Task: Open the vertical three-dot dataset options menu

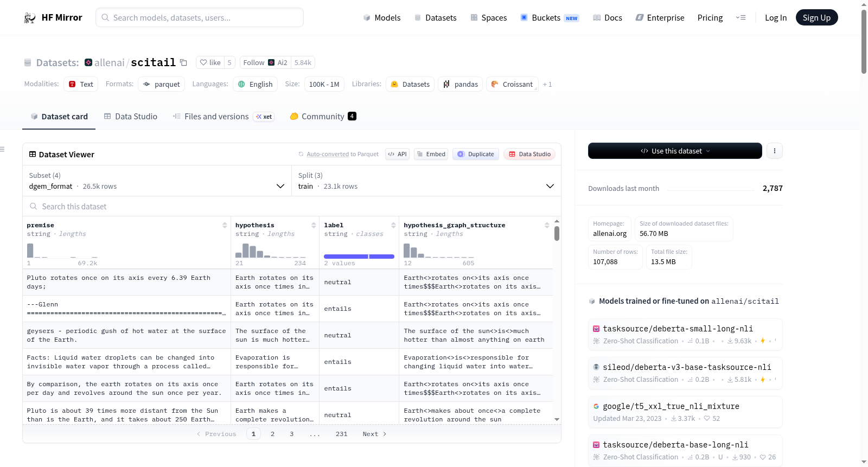Action: [x=775, y=151]
